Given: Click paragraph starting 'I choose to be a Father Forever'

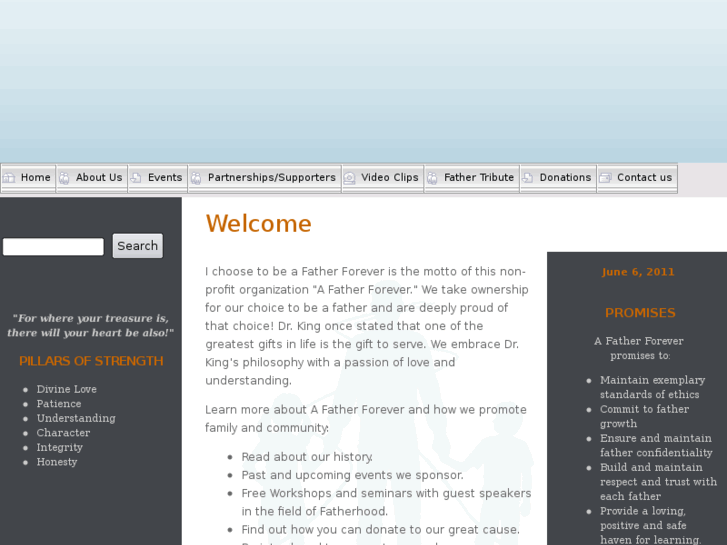Looking at the screenshot, I should pos(366,326).
